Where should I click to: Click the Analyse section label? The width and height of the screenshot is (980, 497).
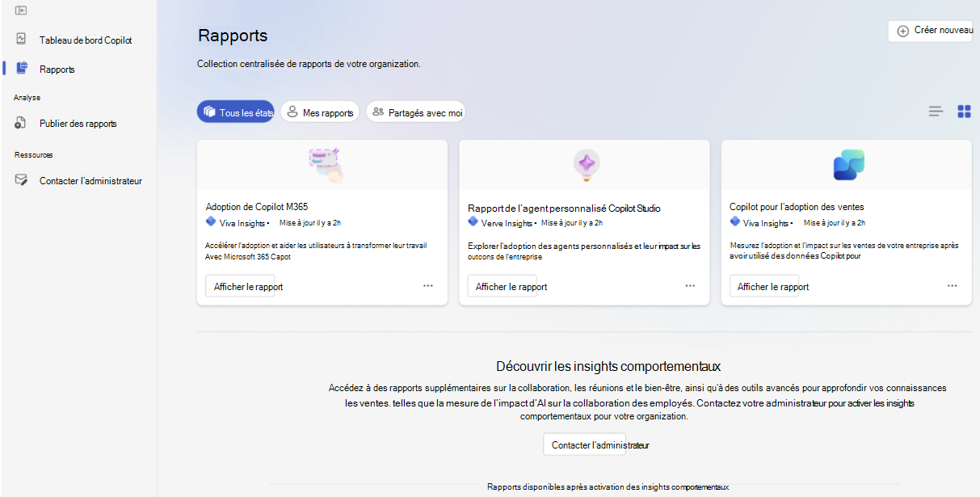coord(27,97)
